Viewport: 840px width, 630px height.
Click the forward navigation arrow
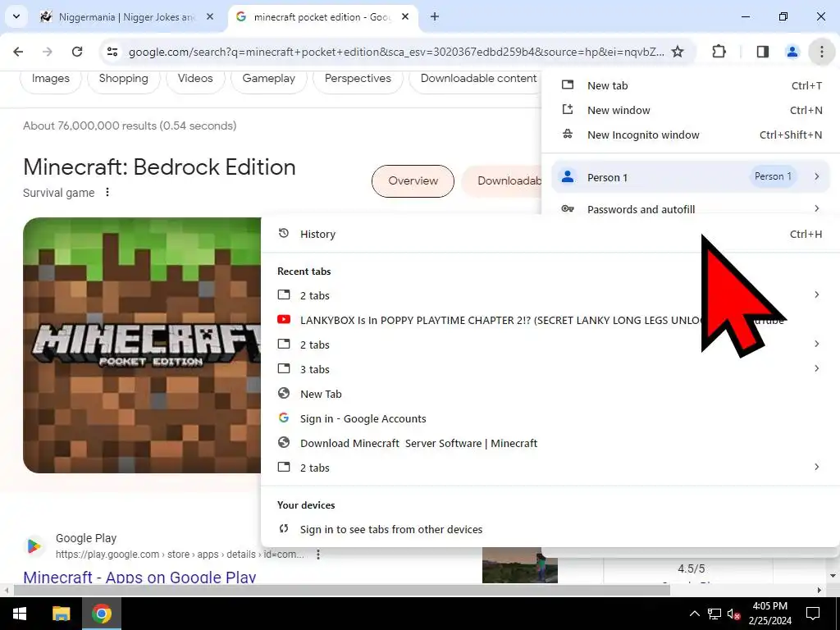click(48, 52)
